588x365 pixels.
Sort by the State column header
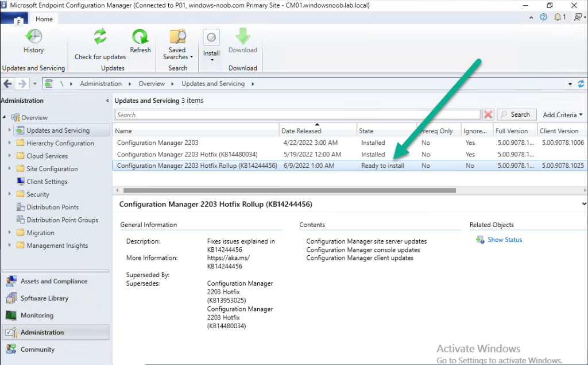click(x=387, y=131)
